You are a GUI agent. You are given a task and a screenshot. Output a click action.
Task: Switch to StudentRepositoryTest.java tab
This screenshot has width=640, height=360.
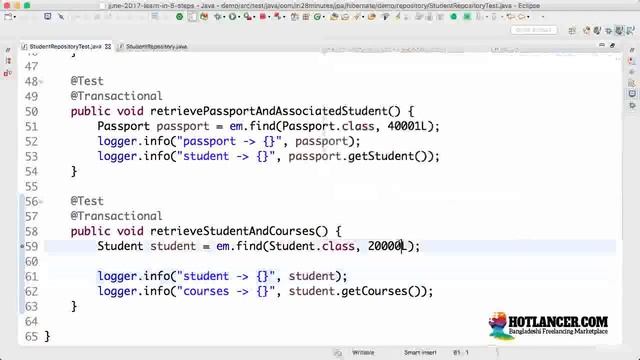click(65, 47)
